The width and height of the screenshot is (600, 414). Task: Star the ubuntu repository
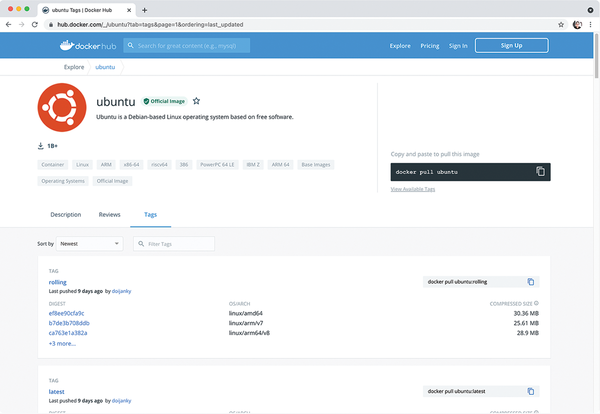click(196, 101)
